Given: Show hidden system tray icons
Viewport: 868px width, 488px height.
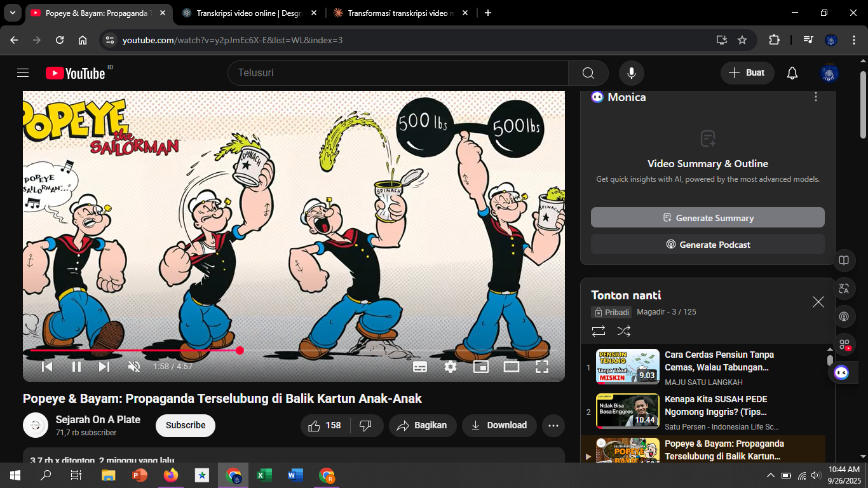Looking at the screenshot, I should 771,475.
